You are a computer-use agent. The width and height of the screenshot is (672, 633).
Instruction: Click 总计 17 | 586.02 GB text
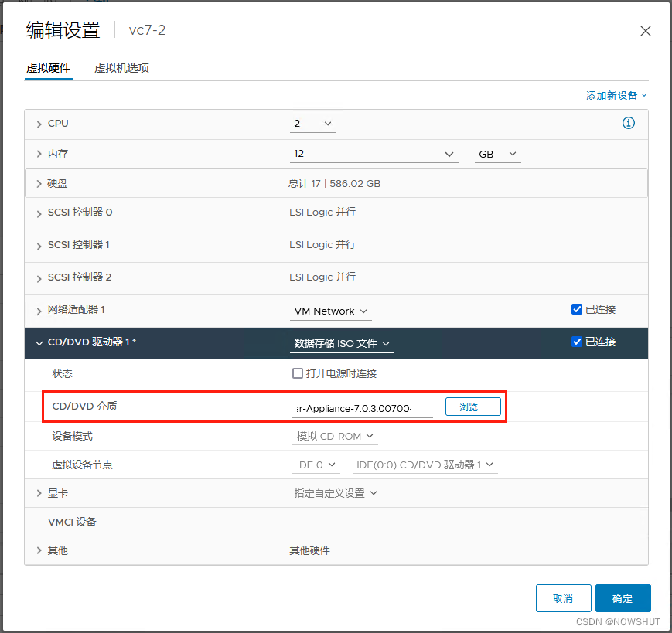tap(334, 184)
